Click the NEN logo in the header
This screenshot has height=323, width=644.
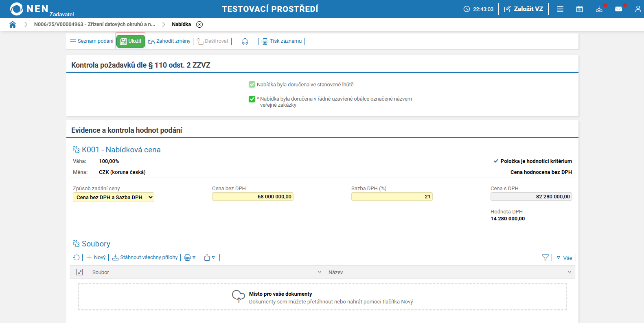coord(29,9)
